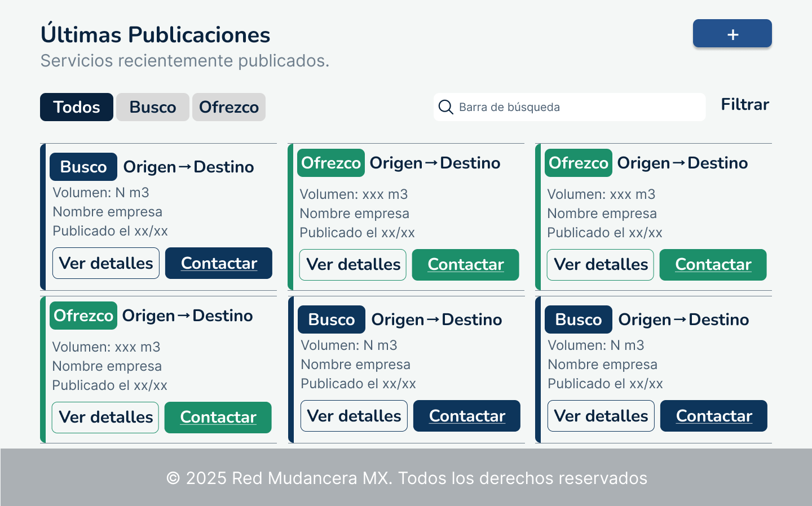Expand details on the bottom-left Ofrezco card
Viewport: 812px width, 506px height.
pyautogui.click(x=105, y=418)
